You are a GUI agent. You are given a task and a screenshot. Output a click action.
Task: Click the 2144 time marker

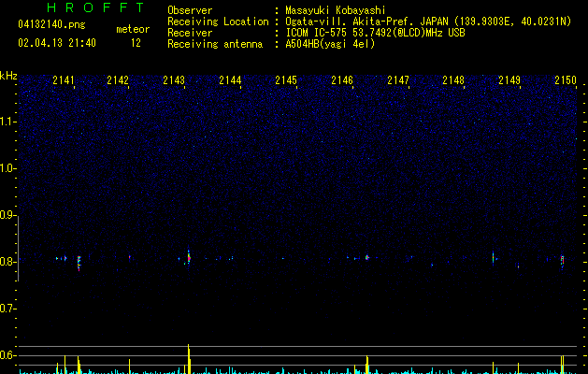pos(230,80)
